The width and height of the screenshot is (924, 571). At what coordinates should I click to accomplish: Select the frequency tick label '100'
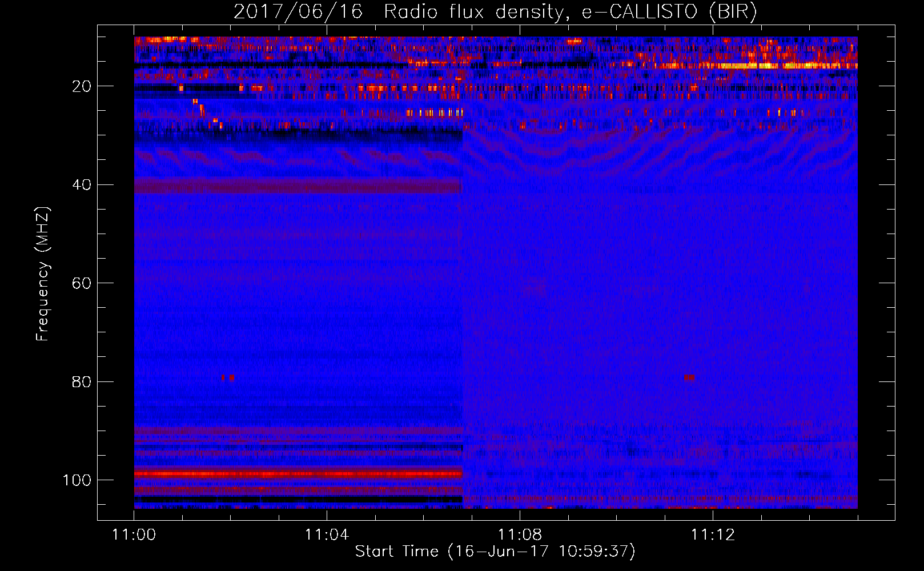(77, 480)
